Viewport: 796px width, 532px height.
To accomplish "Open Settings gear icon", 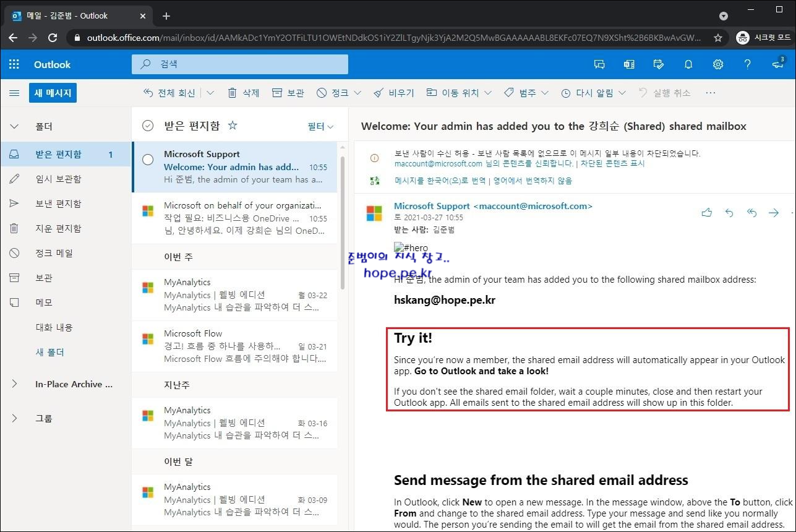I will (718, 64).
